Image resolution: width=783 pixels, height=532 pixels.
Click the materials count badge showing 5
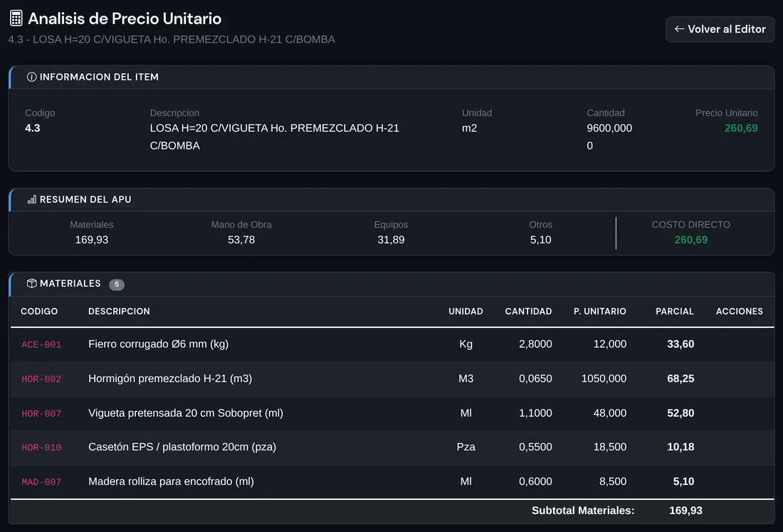point(117,284)
